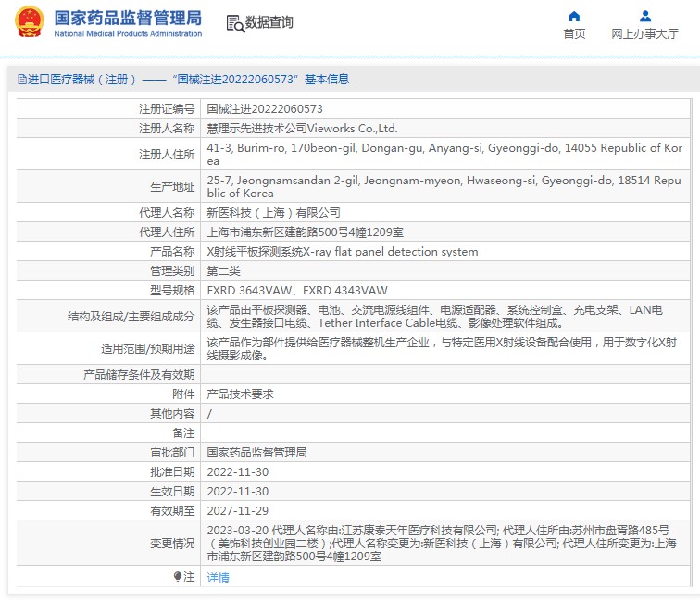The width and height of the screenshot is (700, 601).
Task: Select the 该产品由平板探测器 composition text
Action: [434, 316]
